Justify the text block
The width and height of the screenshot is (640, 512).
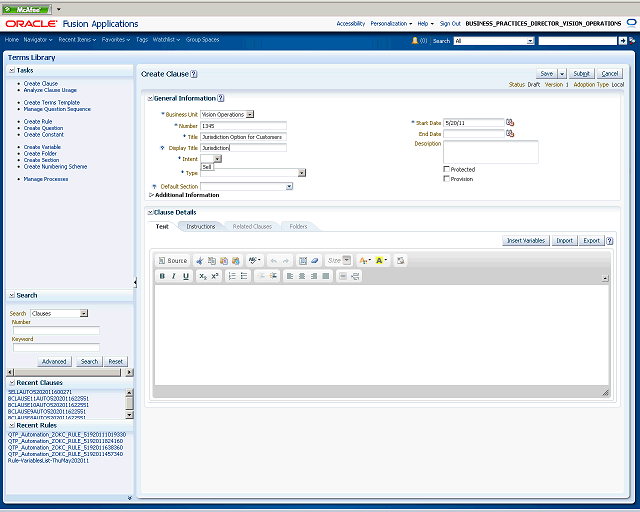coord(325,276)
